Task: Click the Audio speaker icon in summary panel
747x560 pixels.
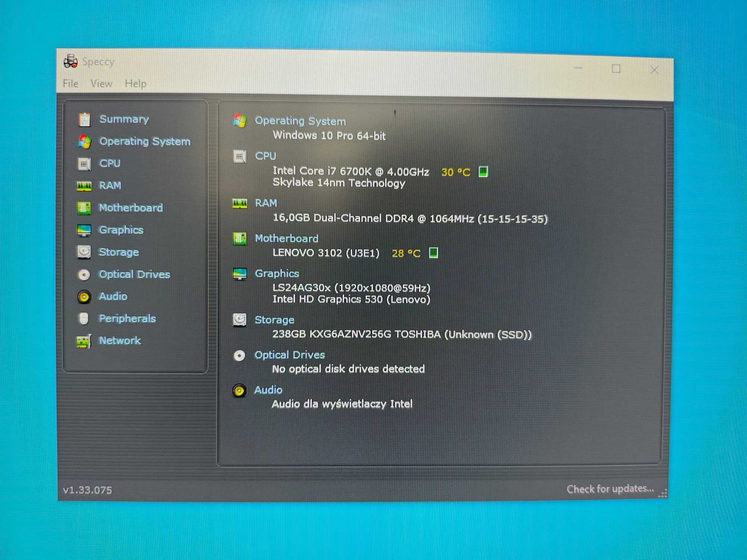Action: tap(239, 391)
